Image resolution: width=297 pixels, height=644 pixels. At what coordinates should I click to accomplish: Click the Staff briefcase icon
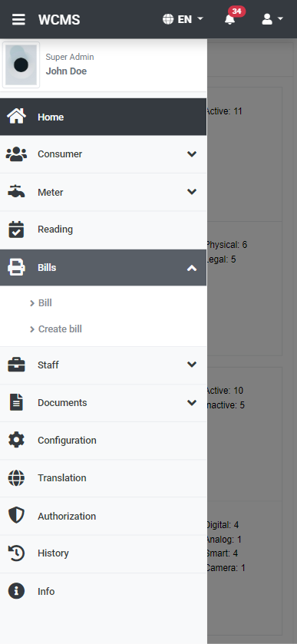[16, 365]
